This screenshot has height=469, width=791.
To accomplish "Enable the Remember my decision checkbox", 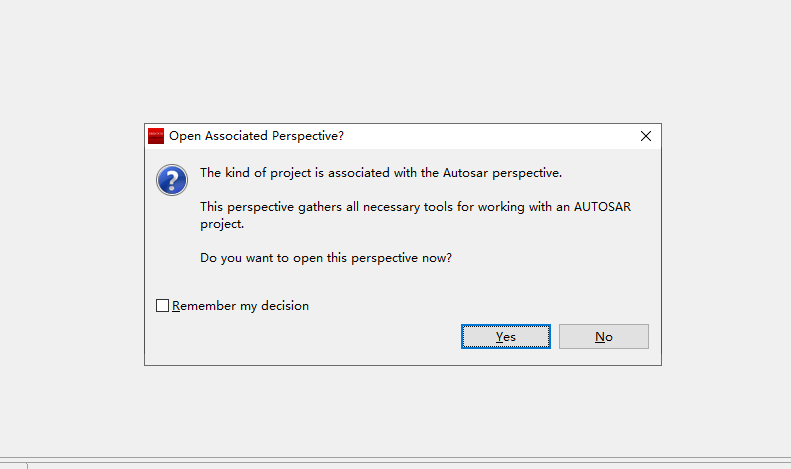I will [163, 306].
